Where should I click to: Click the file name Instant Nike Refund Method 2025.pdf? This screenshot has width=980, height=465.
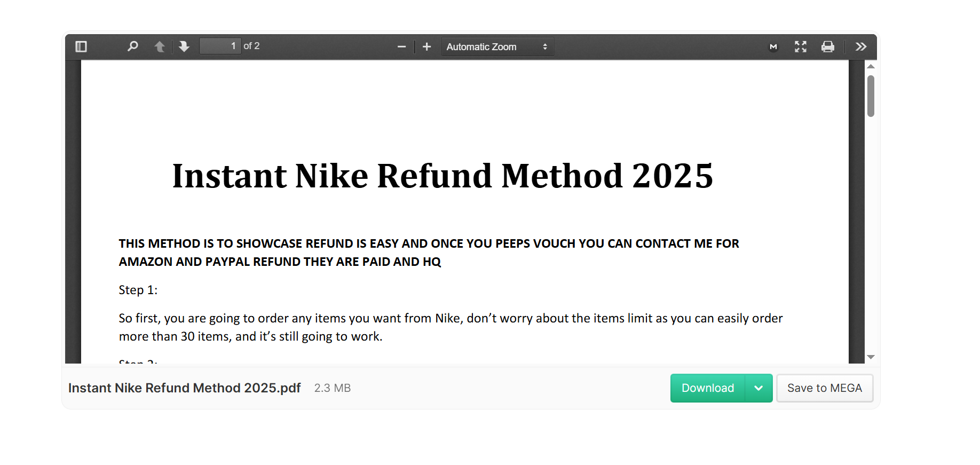[185, 388]
